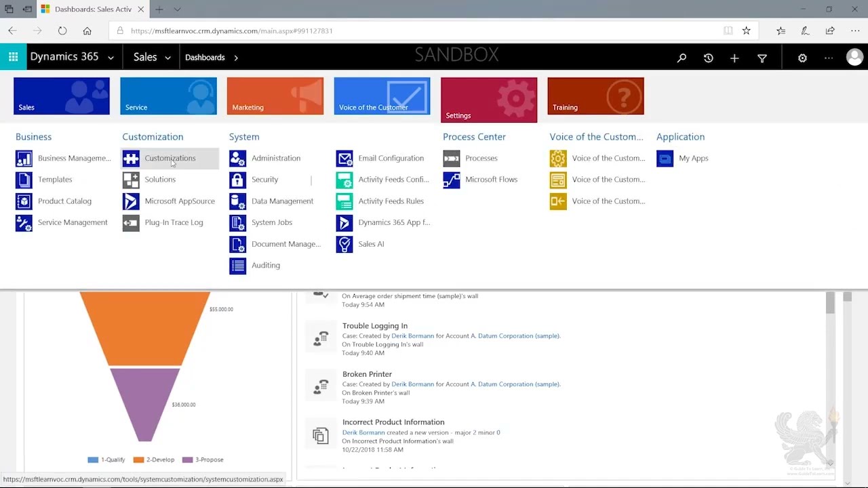
Task: Expand the Sales area dropdown
Action: click(167, 58)
